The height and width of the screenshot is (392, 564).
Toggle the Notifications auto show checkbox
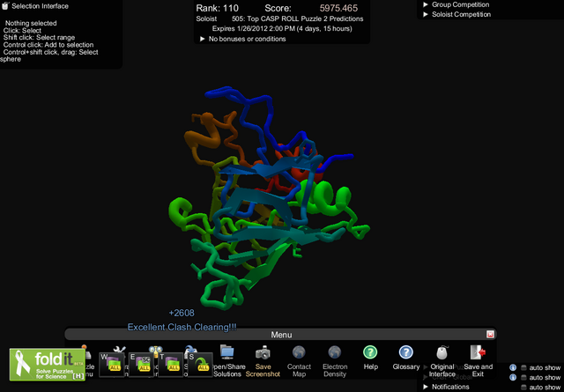click(x=523, y=387)
